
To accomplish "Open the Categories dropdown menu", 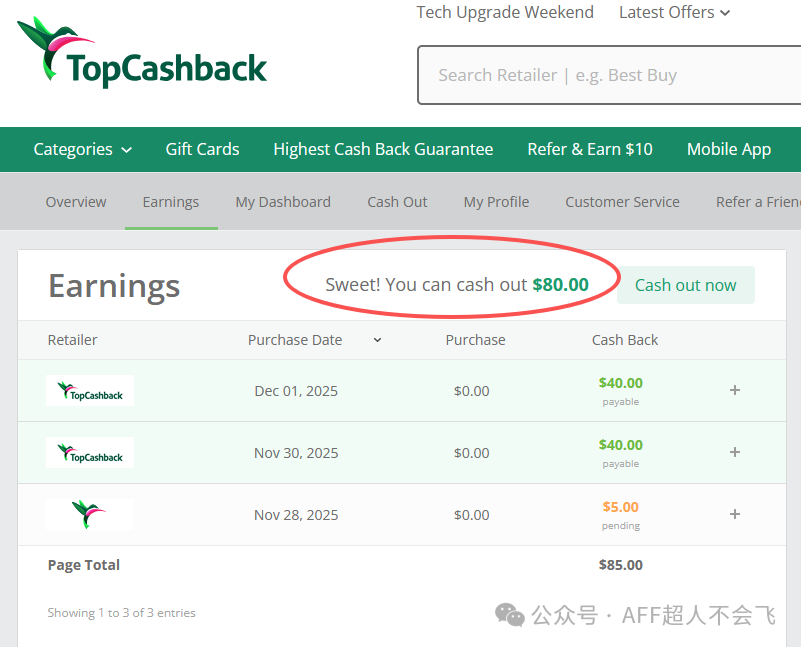I will 83,149.
